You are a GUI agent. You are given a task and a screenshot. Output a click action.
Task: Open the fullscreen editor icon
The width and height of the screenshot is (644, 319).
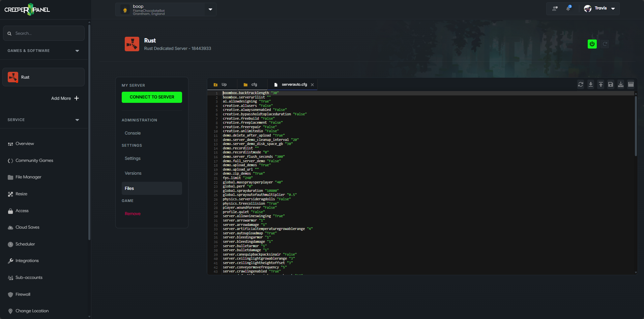point(631,84)
